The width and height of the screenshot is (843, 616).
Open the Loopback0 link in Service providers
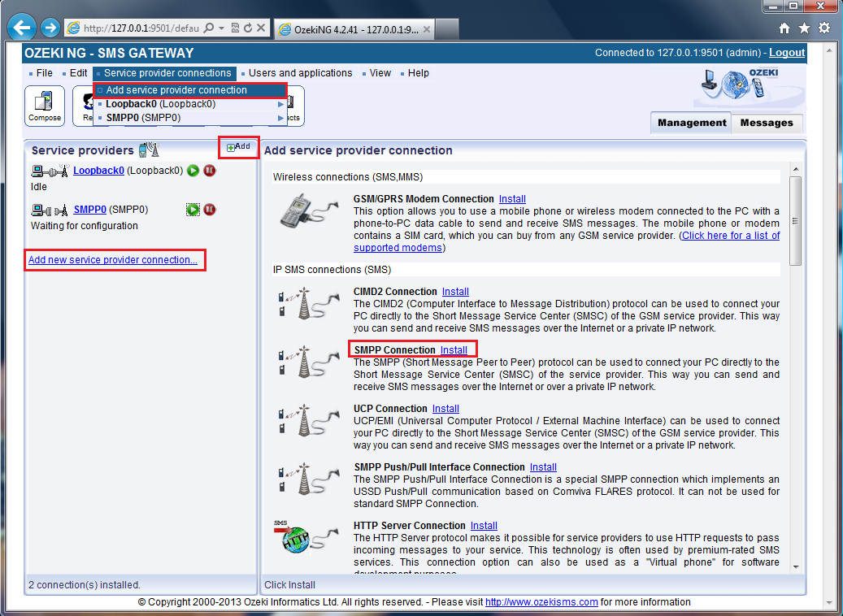point(98,171)
